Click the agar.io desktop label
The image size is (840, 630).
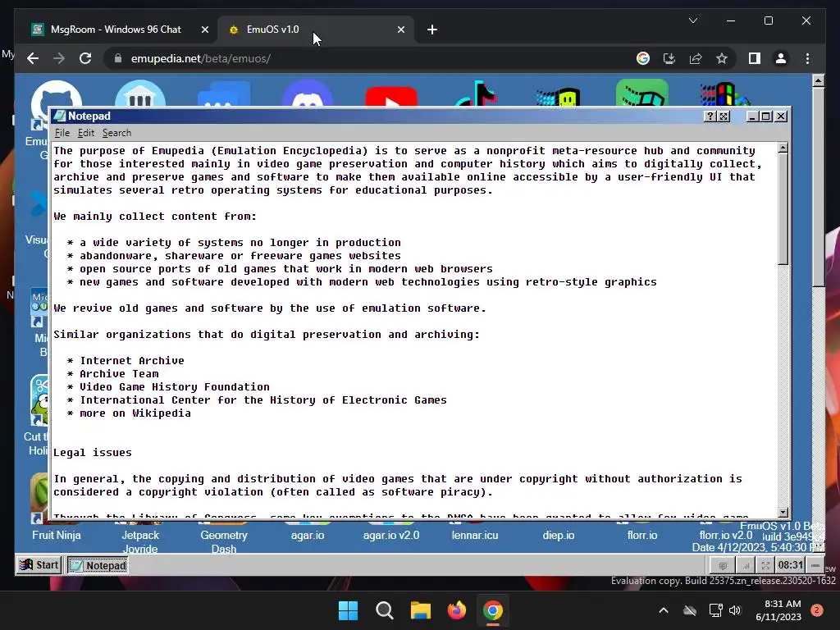pyautogui.click(x=308, y=535)
